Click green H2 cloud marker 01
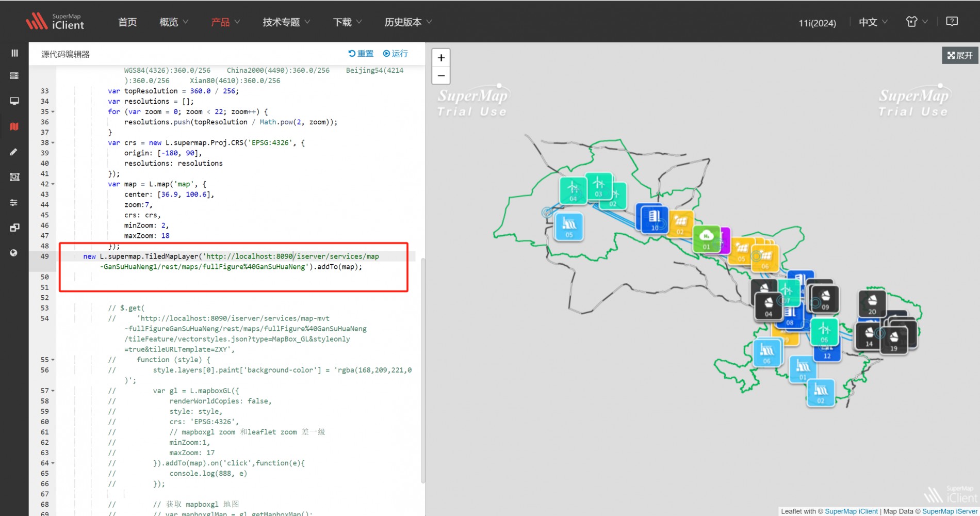This screenshot has height=516, width=980. click(x=706, y=239)
